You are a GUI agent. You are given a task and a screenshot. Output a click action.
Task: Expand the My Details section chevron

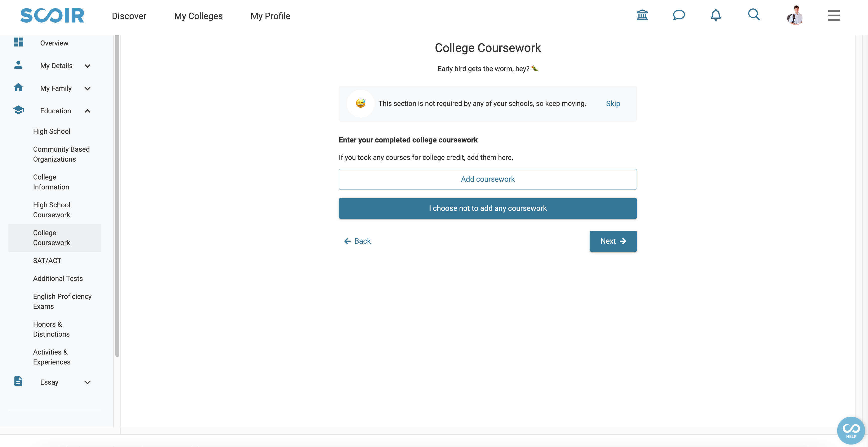click(87, 66)
